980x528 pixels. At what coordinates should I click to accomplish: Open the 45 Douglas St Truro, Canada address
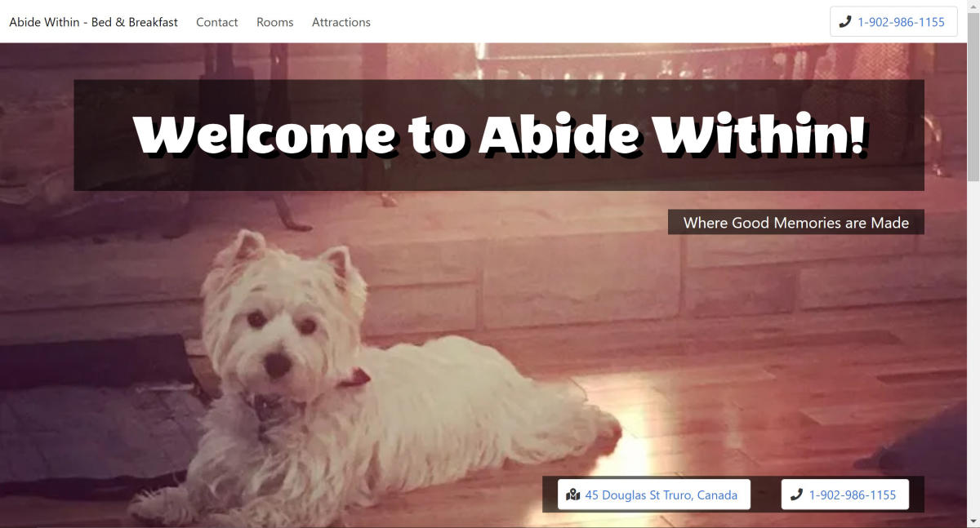click(x=653, y=495)
